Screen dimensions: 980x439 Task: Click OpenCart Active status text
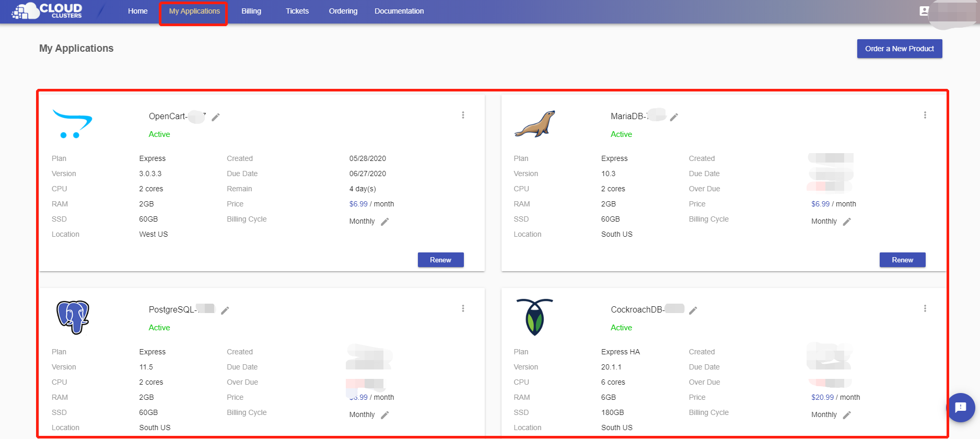(159, 134)
